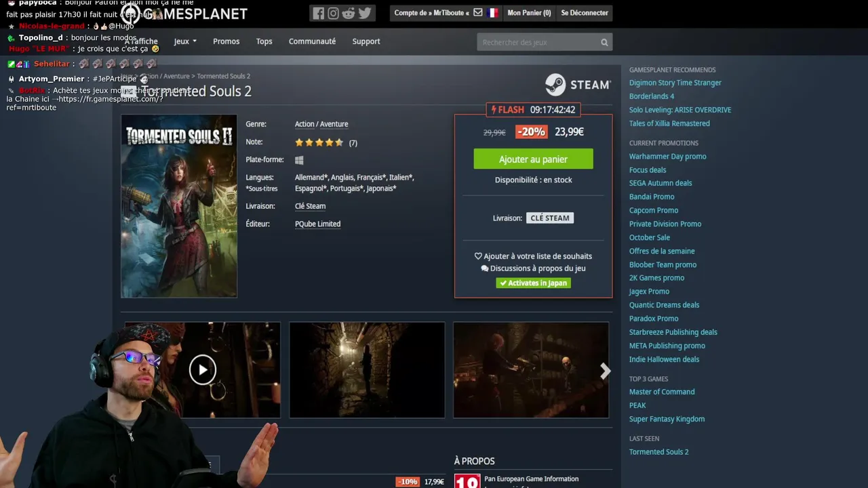Open Quantic Dreams deals
868x488 pixels.
[664, 305]
